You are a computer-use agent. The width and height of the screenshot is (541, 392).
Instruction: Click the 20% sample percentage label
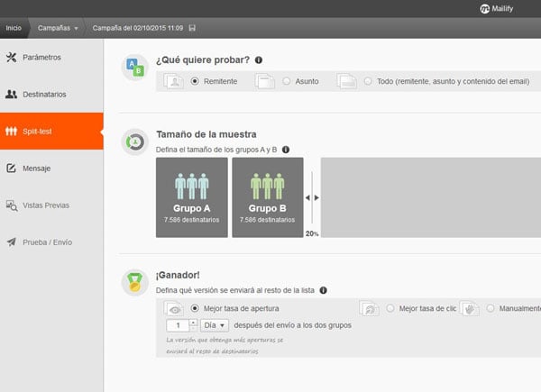pyautogui.click(x=312, y=233)
